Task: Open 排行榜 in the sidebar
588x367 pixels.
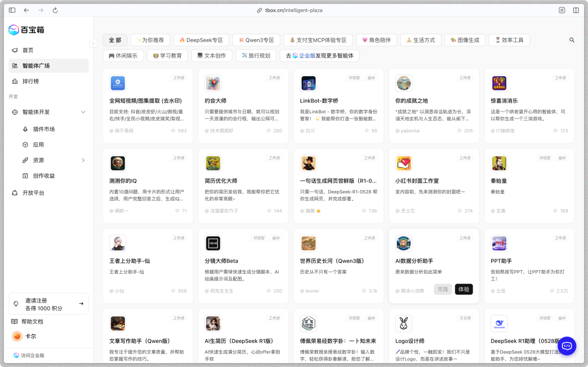Action: coord(48,81)
